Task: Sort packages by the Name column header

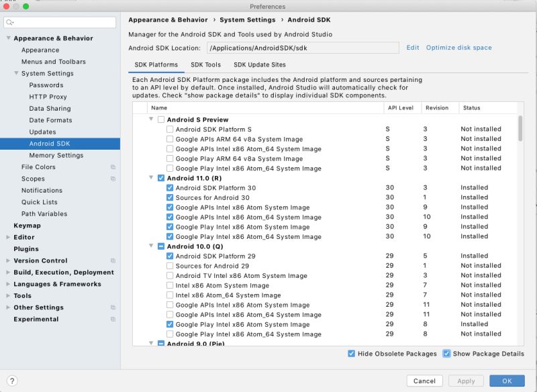Action: pyautogui.click(x=265, y=108)
